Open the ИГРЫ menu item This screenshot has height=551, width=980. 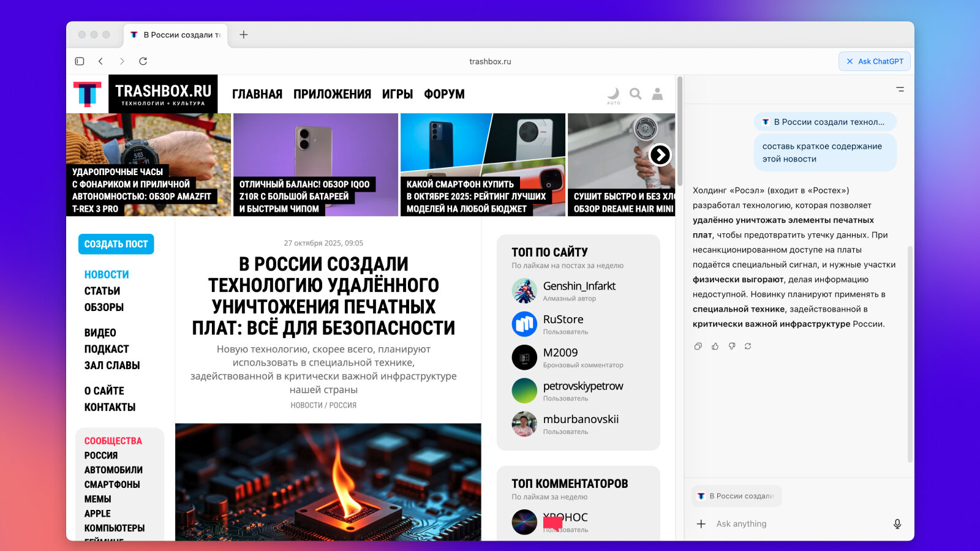(x=398, y=94)
